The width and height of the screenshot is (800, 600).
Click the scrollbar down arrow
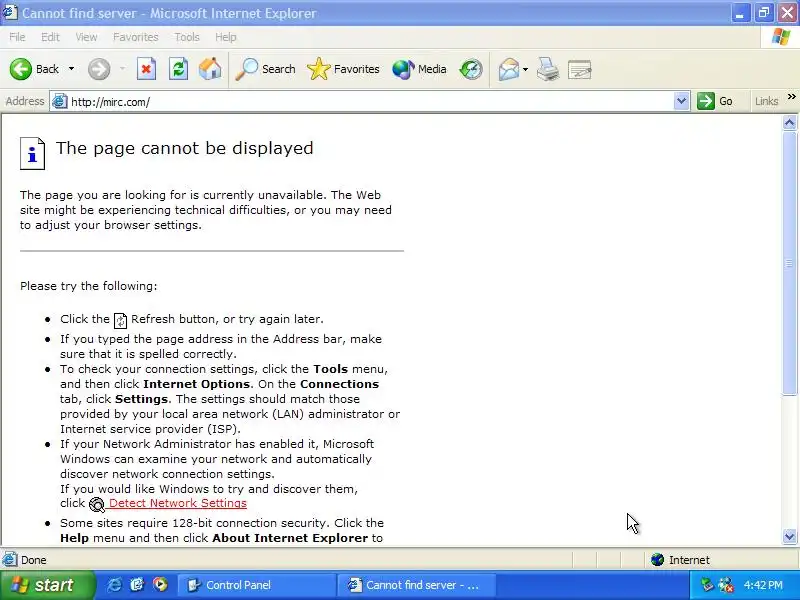click(789, 536)
